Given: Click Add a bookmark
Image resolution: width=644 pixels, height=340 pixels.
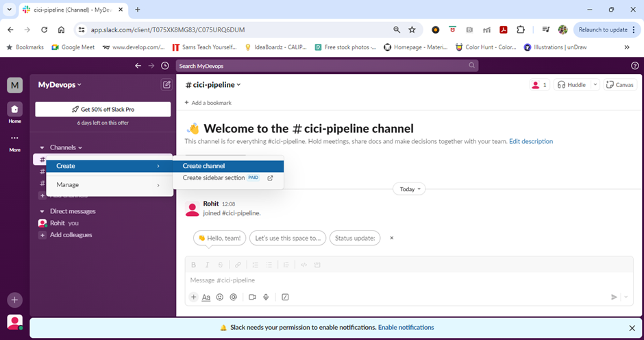Looking at the screenshot, I should click(x=208, y=103).
